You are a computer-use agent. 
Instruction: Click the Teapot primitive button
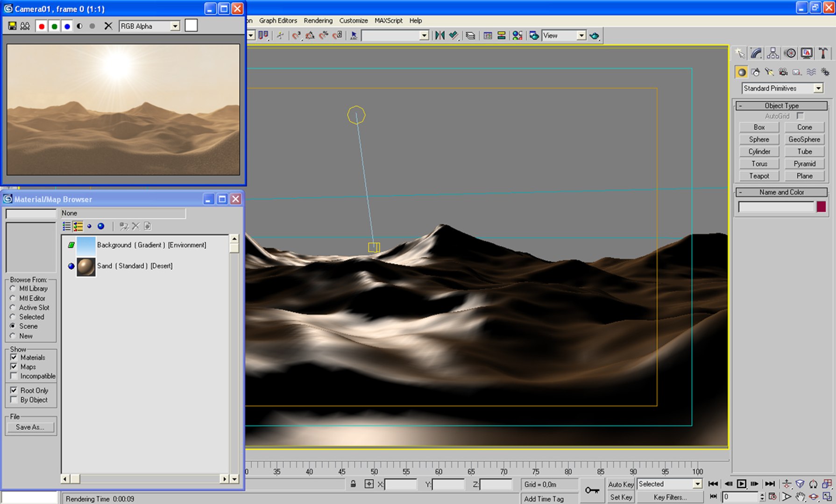[759, 176]
